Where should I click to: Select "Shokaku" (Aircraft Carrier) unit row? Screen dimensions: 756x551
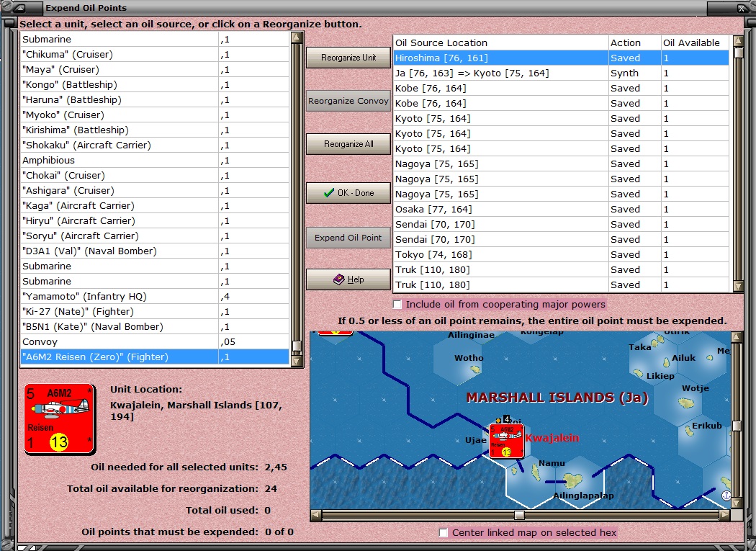155,145
